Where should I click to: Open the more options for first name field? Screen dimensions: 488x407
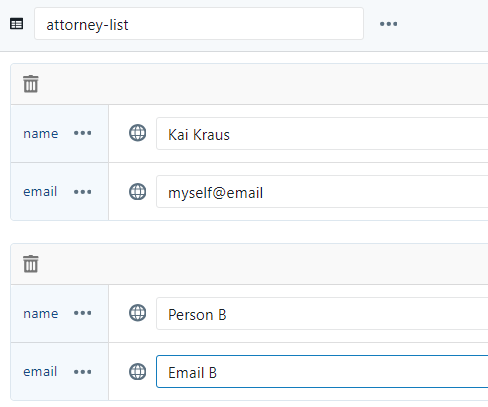click(x=82, y=133)
